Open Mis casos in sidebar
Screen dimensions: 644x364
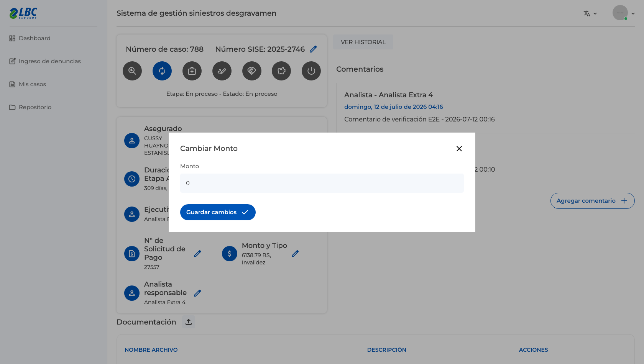[x=28, y=84]
